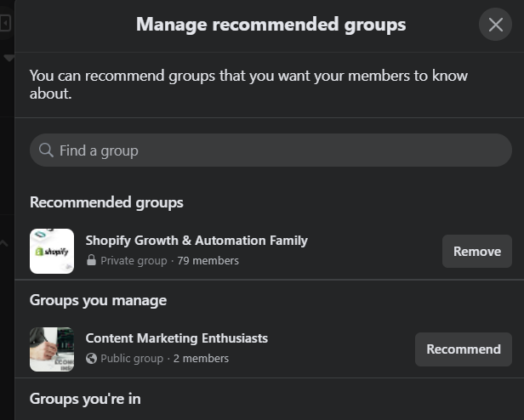This screenshot has width=524, height=420.
Task: Click the magnifier icon in search field
Action: click(46, 150)
